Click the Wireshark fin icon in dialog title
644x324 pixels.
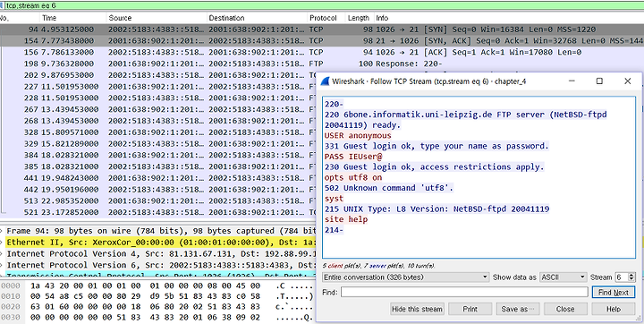tap(325, 81)
